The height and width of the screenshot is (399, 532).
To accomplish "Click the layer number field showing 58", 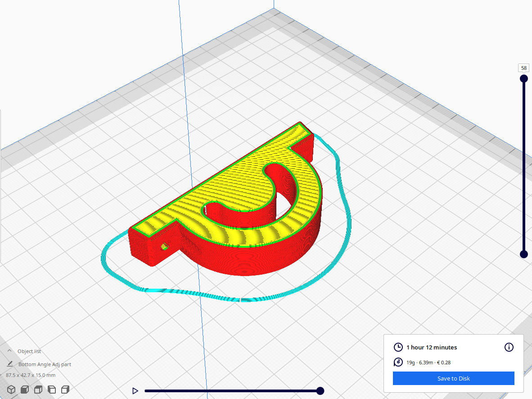I will click(x=524, y=68).
